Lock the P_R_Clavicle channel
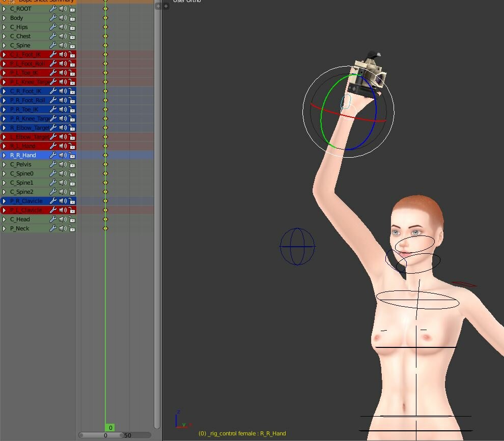 [x=72, y=201]
